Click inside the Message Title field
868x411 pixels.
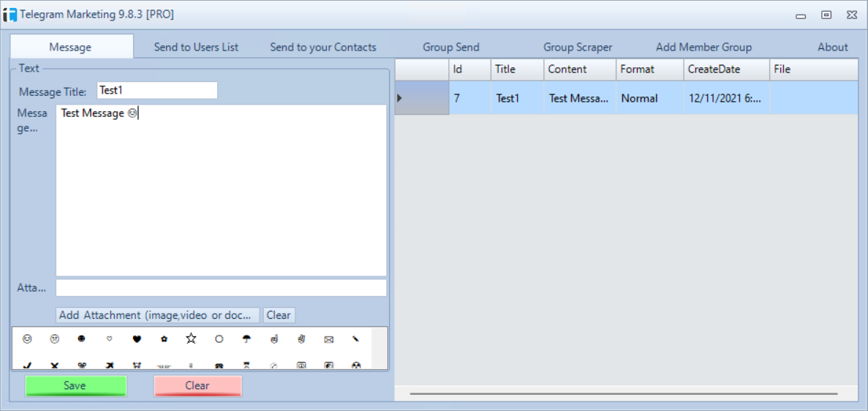coord(156,91)
